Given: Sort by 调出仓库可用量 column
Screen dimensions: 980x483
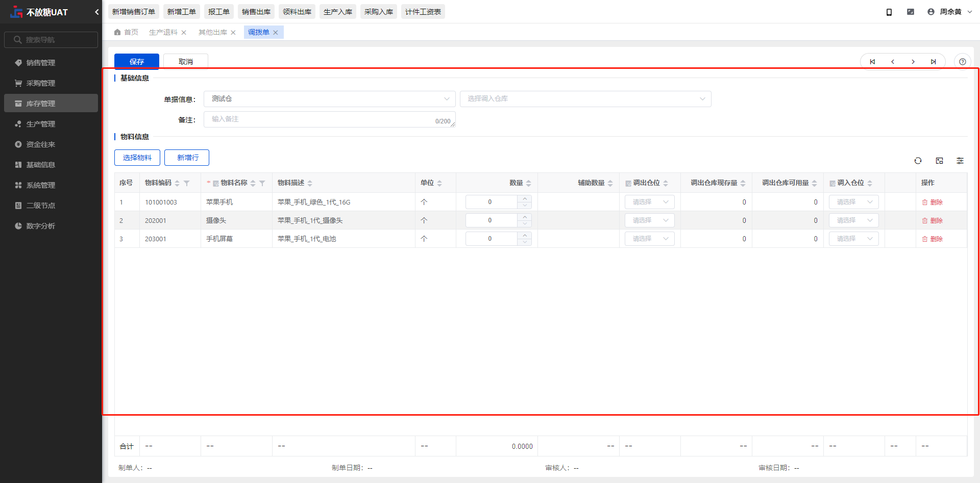Looking at the screenshot, I should pos(815,183).
